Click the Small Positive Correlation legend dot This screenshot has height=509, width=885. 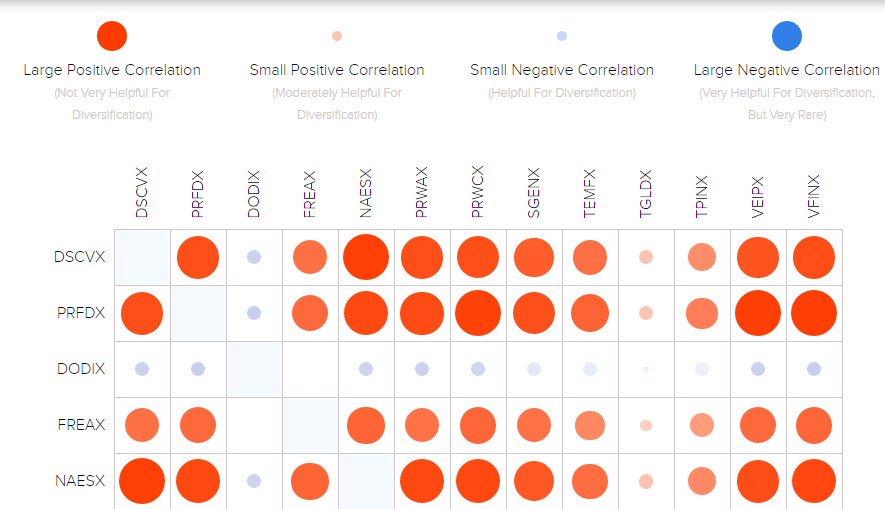337,36
